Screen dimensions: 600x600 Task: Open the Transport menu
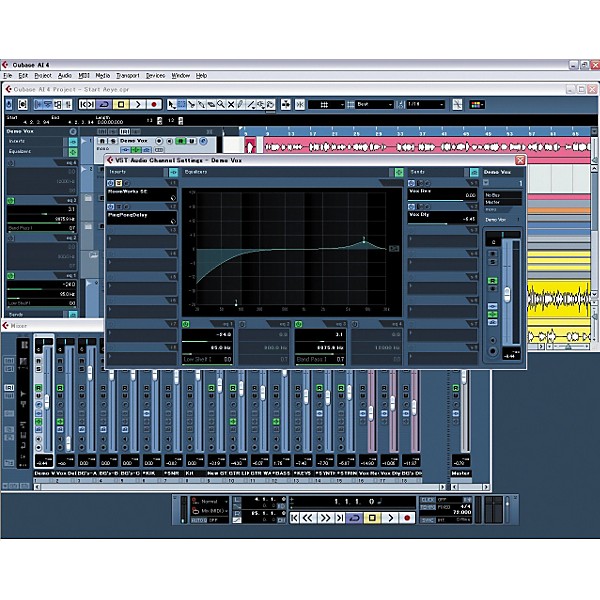point(128,76)
